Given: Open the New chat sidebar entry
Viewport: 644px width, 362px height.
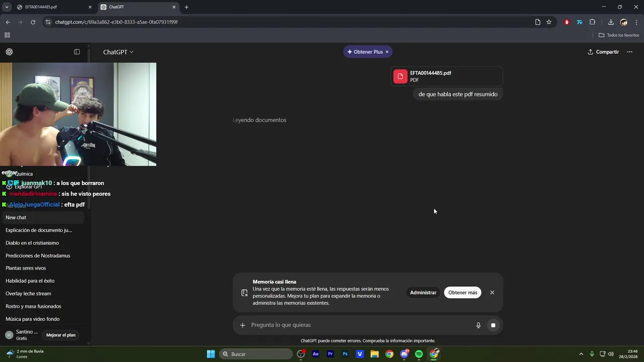Looking at the screenshot, I should point(42,217).
